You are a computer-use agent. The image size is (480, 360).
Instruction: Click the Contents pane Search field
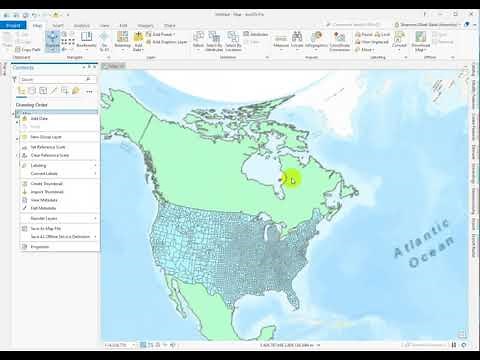click(x=57, y=79)
